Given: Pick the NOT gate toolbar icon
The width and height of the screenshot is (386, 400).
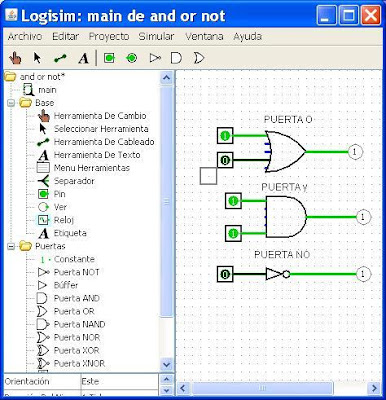Looking at the screenshot, I should coord(154,58).
